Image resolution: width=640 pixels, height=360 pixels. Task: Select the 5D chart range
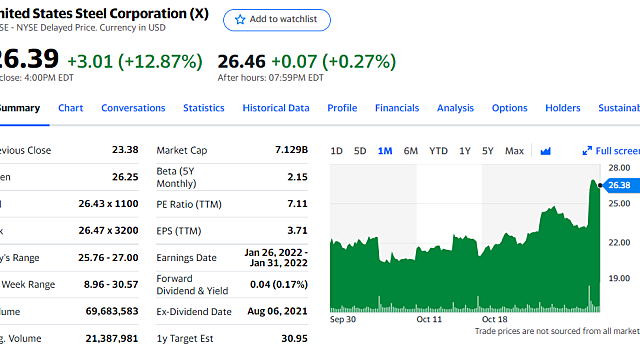point(360,151)
